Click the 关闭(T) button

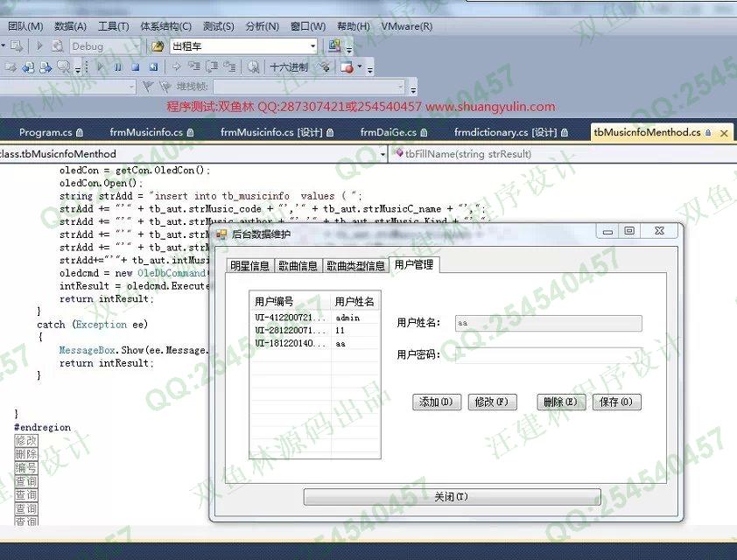pyautogui.click(x=453, y=497)
